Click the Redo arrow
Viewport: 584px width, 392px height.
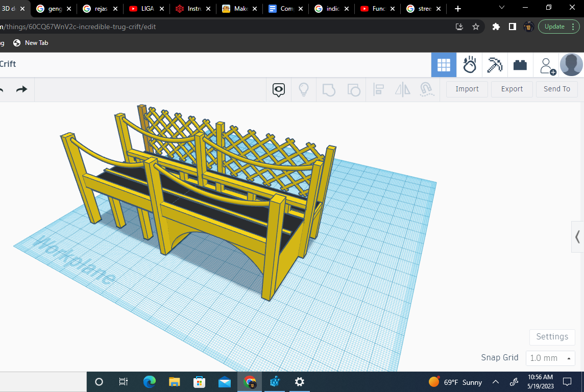pos(21,89)
